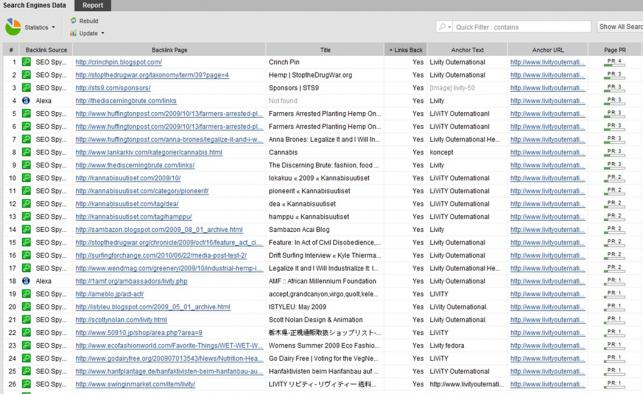Screen dimensions: 643x394
Task: Open sts9.com/sponsors backlink link
Action: [x=113, y=88]
